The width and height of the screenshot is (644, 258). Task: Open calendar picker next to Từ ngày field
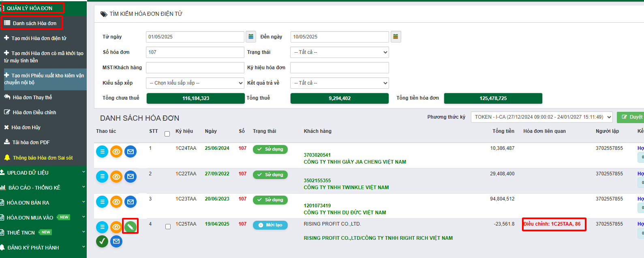(251, 37)
